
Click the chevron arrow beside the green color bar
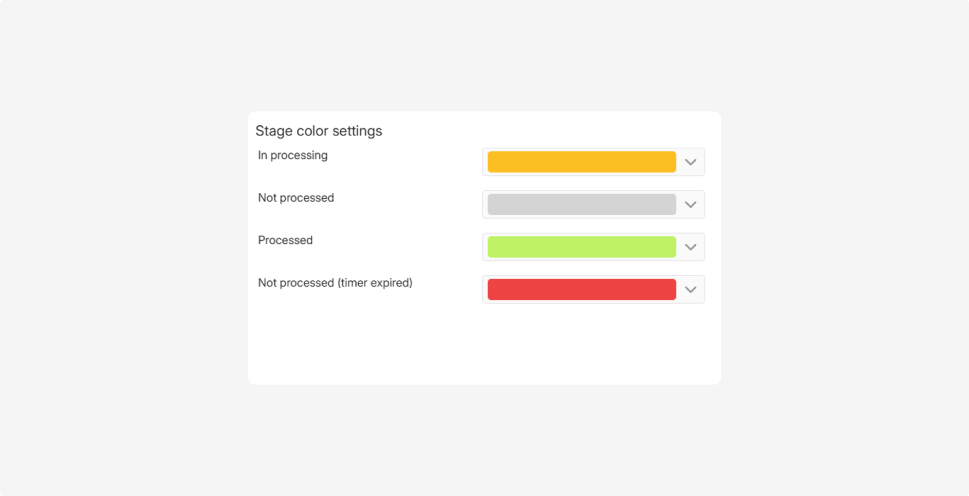690,247
